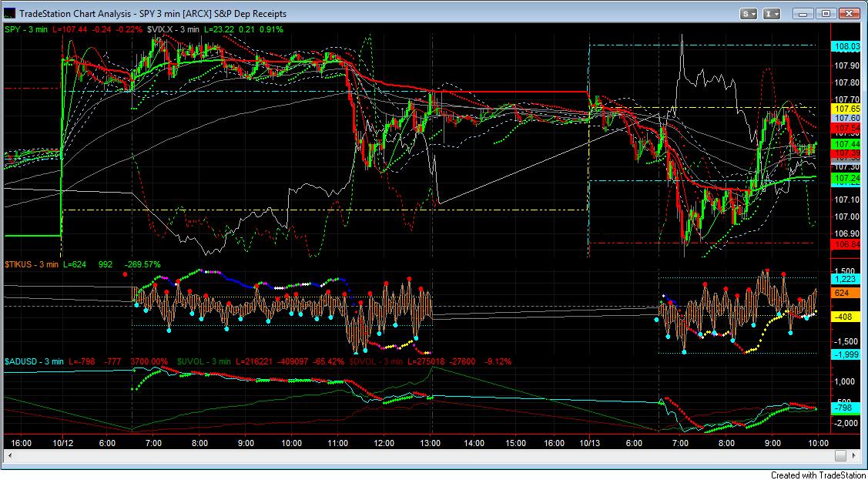Click the '-269.57%' value in TIKUS status line
The height and width of the screenshot is (480, 868).
(143, 264)
